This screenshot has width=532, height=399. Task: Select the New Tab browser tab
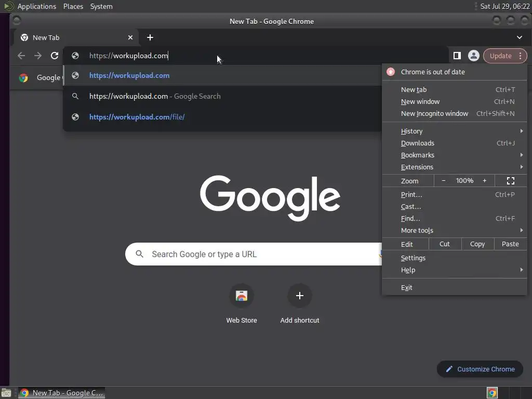pyautogui.click(x=75, y=37)
